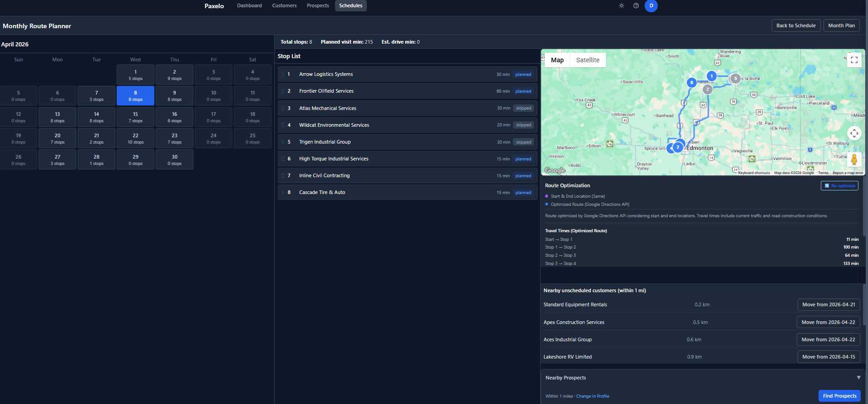Image resolution: width=868 pixels, height=404 pixels.
Task: Click map marker number 5
Action: tap(735, 79)
